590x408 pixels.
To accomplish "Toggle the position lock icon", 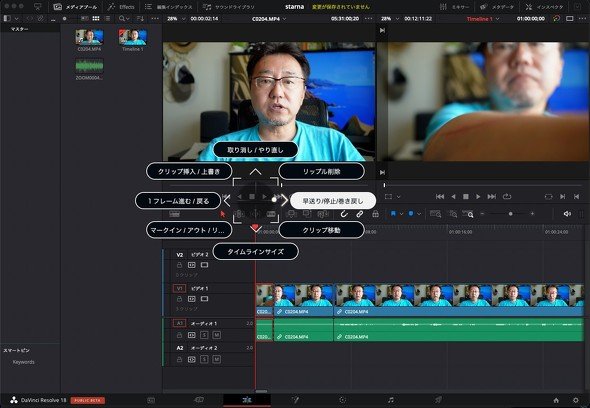I will coord(375,214).
